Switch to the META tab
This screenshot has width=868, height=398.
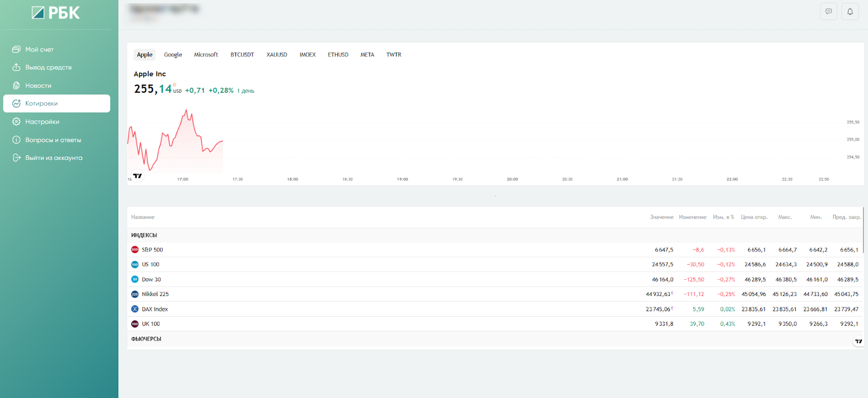click(x=367, y=55)
